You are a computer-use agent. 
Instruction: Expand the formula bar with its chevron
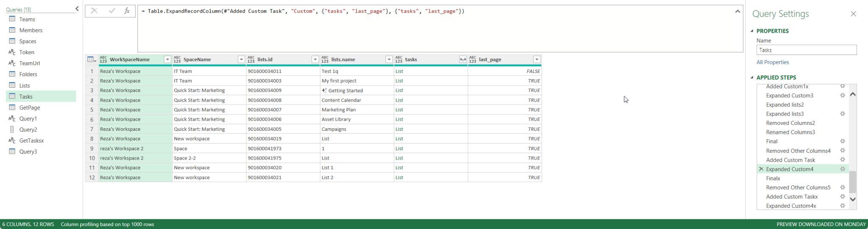737,11
